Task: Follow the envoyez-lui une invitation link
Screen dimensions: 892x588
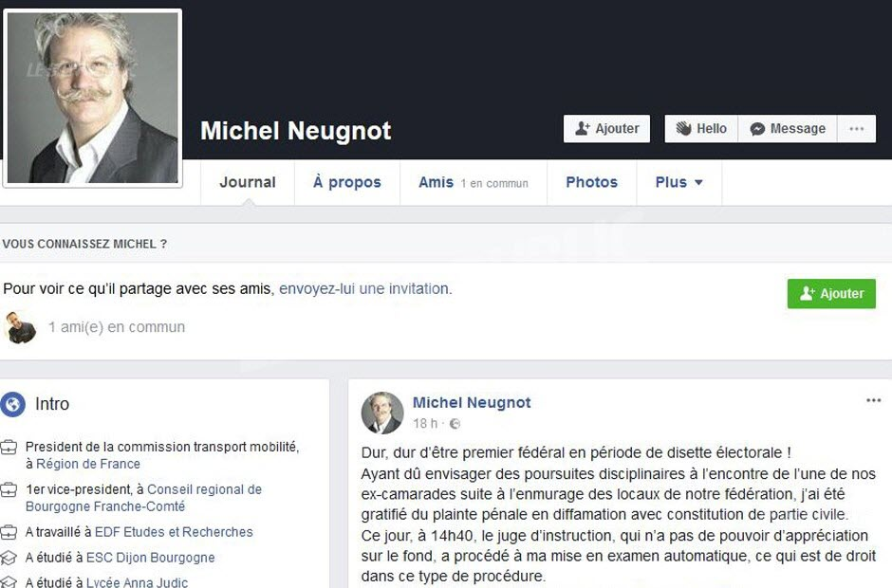Action: pyautogui.click(x=364, y=289)
